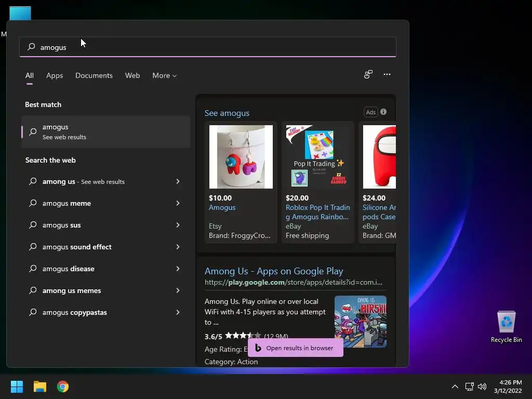Open the Pop It Trading product thumbnail
532x399 pixels.
click(x=318, y=157)
